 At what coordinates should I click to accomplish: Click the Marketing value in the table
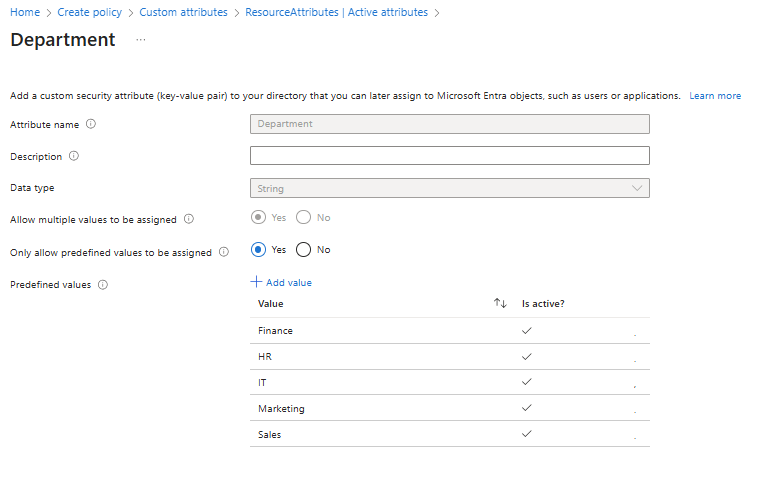(281, 409)
